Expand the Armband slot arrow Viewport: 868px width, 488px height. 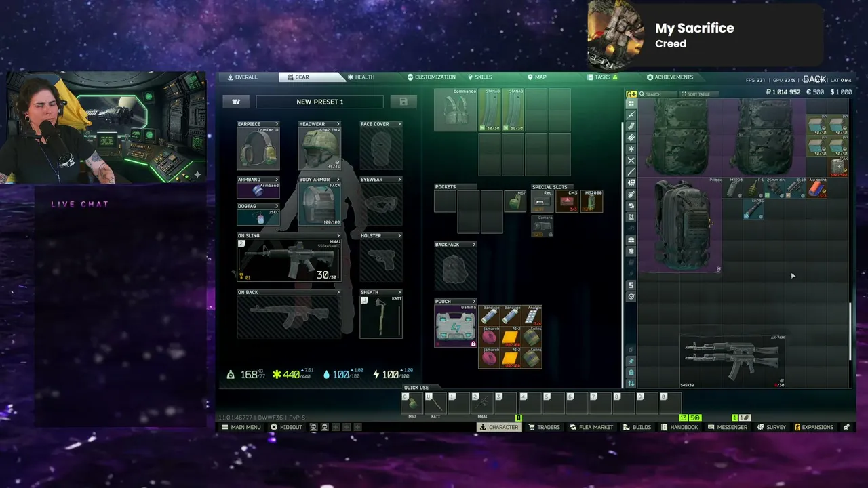(x=277, y=180)
